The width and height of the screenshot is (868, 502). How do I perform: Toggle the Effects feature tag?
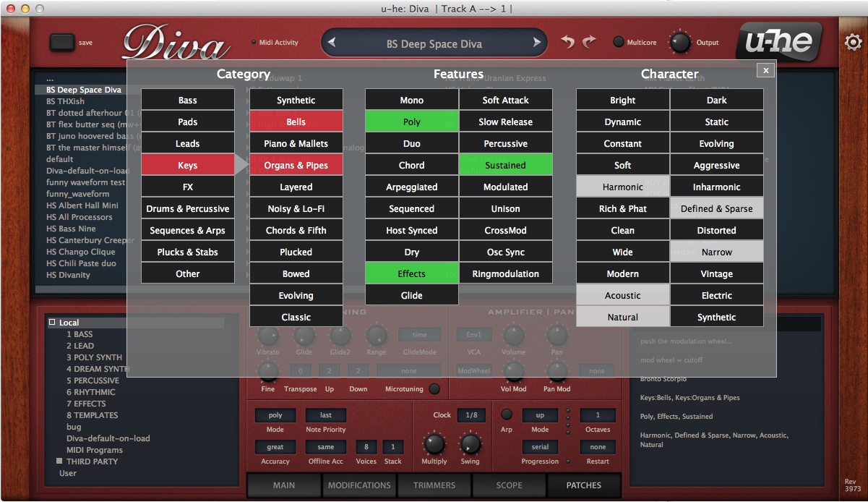coord(412,273)
